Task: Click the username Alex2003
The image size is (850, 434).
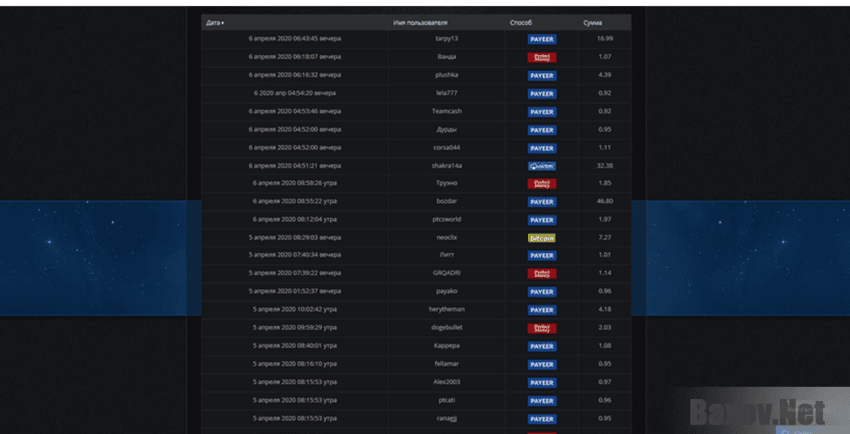Action: coord(446,382)
